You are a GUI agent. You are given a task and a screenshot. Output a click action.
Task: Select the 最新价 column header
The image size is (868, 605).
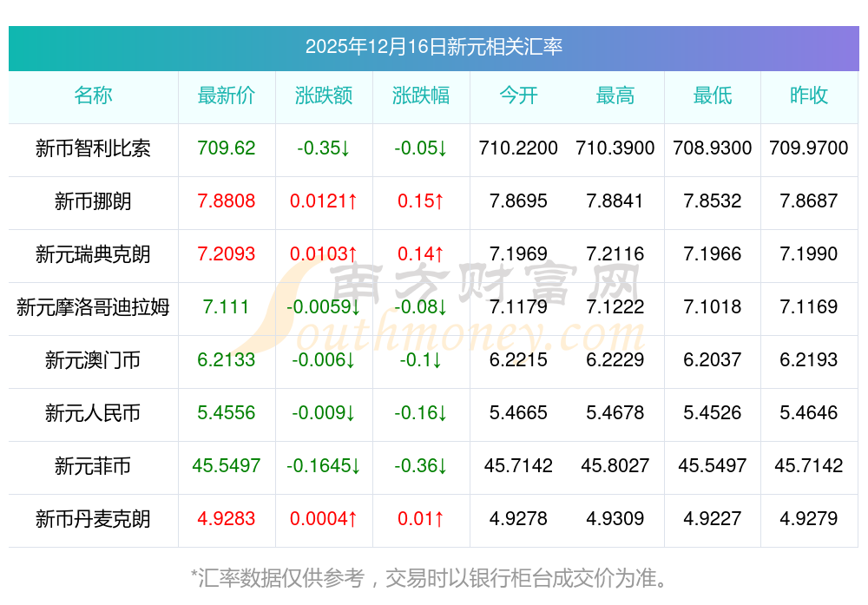(x=227, y=96)
